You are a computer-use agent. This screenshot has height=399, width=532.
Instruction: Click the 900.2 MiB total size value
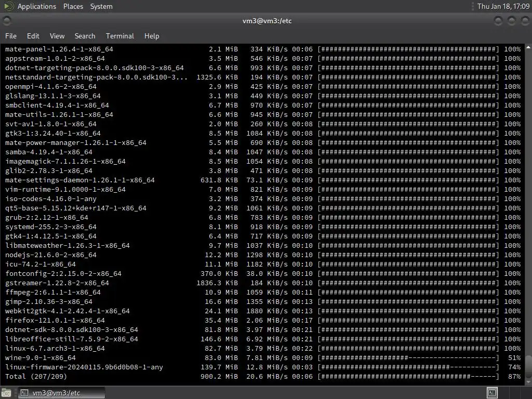(219, 376)
